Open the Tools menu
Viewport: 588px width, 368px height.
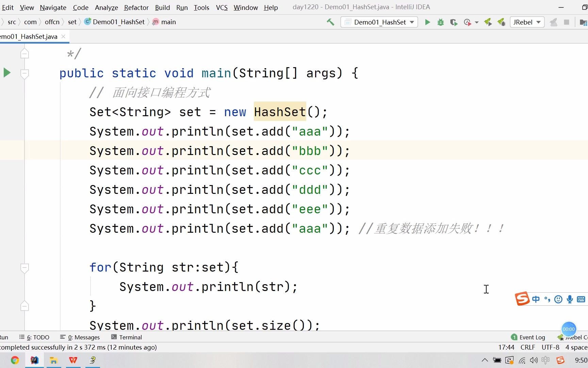[x=201, y=7]
